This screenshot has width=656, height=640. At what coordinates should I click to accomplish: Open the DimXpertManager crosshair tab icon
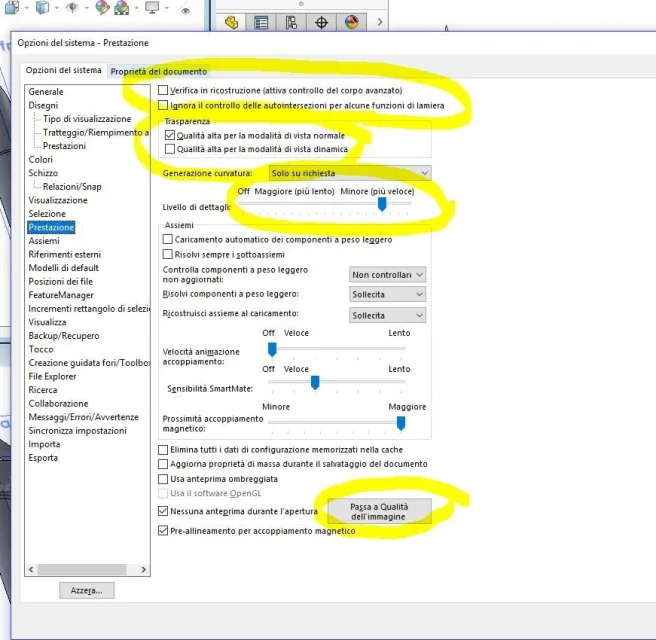321,22
